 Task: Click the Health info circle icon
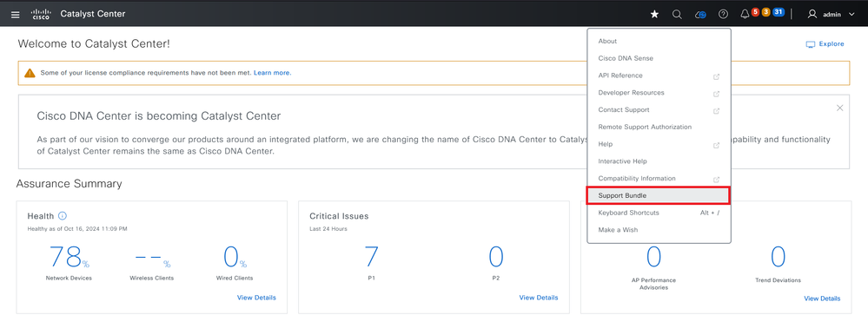63,216
